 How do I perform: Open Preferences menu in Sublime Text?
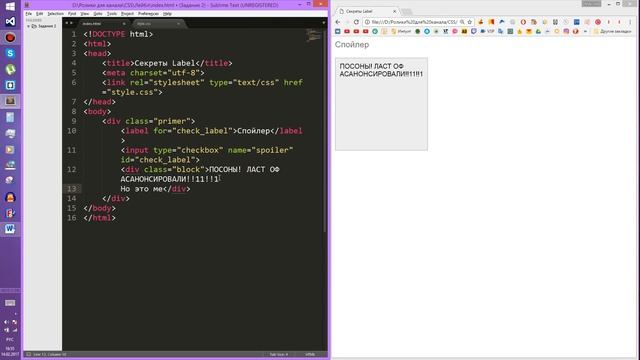pyautogui.click(x=148, y=13)
